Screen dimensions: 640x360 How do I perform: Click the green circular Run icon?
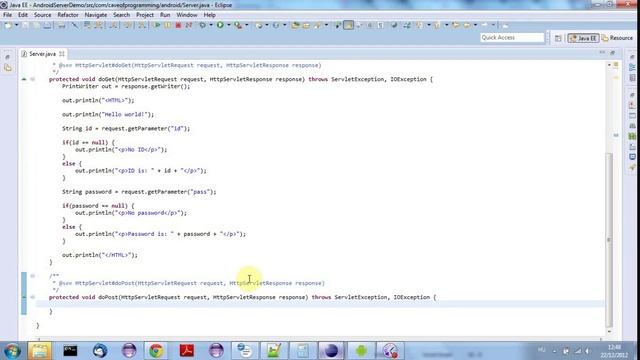(220, 25)
